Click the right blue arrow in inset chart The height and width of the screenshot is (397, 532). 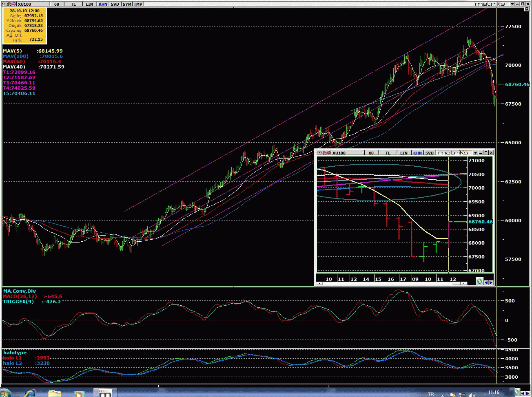491,282
